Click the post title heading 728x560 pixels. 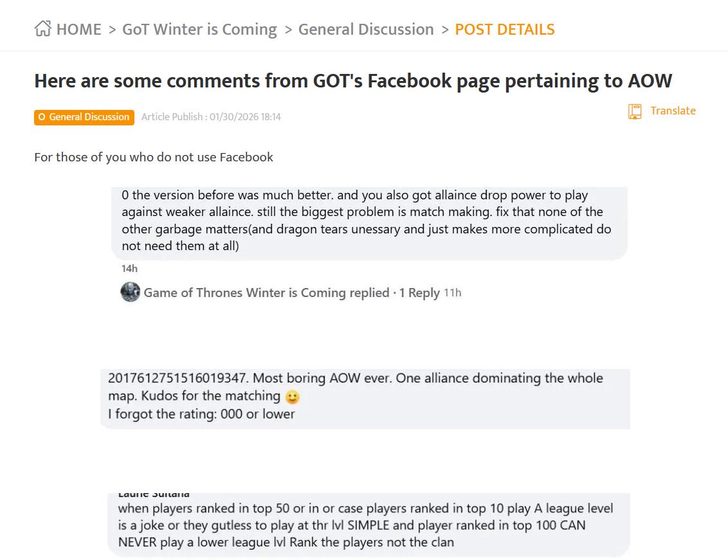tap(352, 81)
